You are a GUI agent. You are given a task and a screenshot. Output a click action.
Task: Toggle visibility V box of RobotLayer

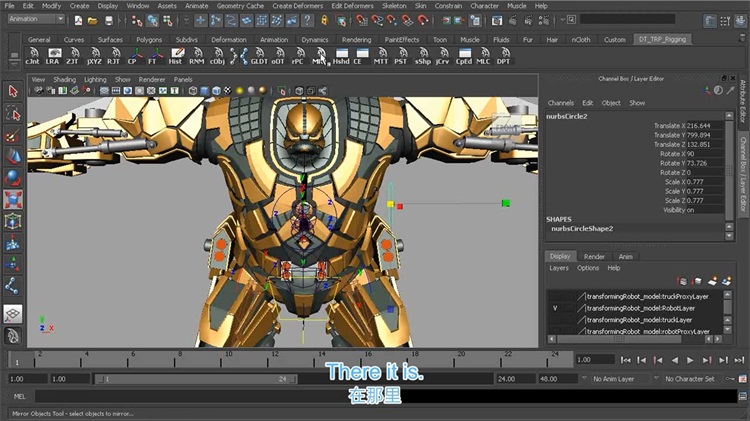(x=555, y=309)
